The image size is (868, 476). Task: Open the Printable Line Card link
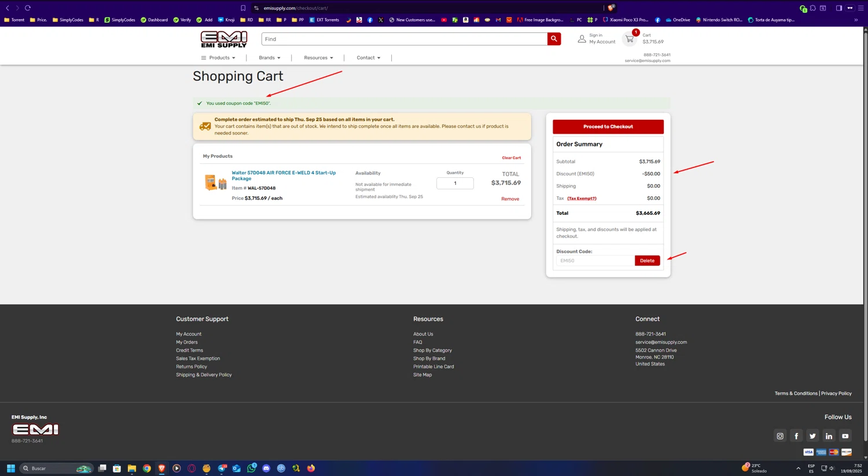click(x=433, y=367)
